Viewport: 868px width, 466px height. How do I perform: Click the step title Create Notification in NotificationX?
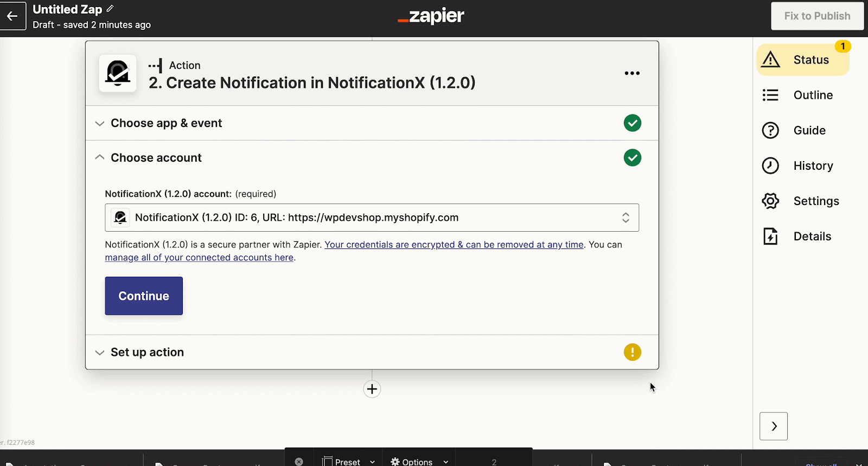312,82
